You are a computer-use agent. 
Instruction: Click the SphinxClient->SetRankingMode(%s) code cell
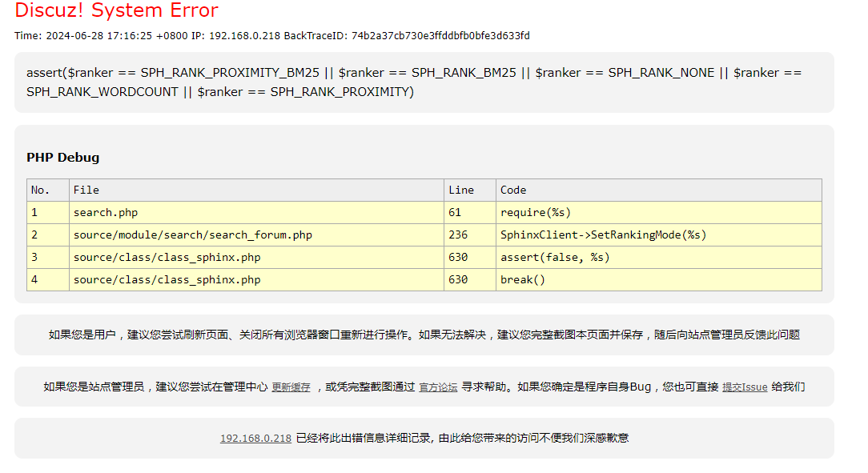click(603, 234)
